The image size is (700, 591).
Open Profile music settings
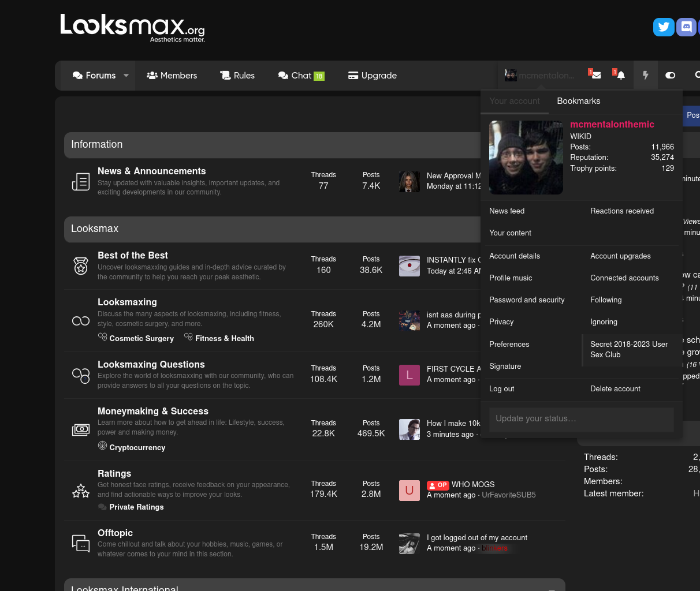click(x=511, y=278)
